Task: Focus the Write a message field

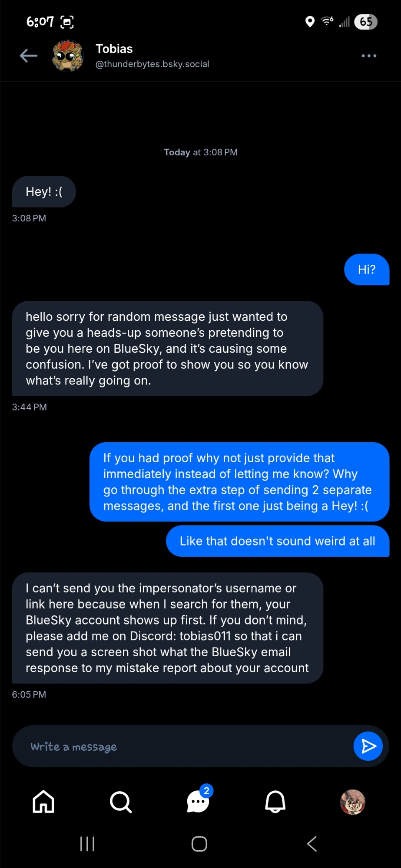Action: [x=182, y=746]
